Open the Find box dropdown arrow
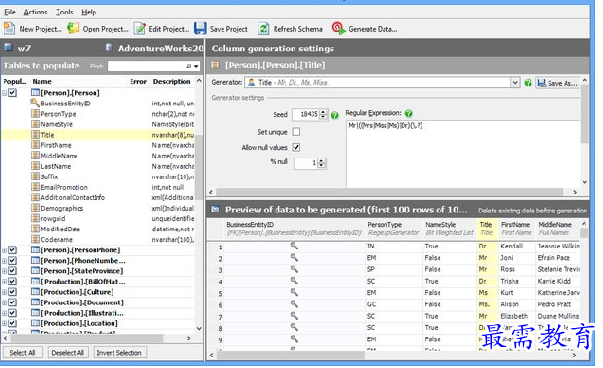This screenshot has width=603, height=368. point(197,67)
